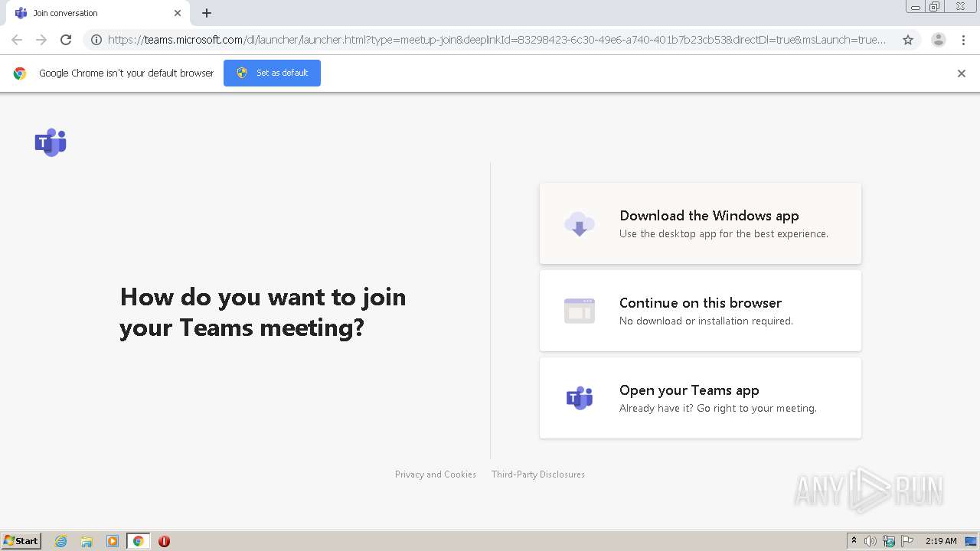Click the How do you want to join heading

(263, 312)
